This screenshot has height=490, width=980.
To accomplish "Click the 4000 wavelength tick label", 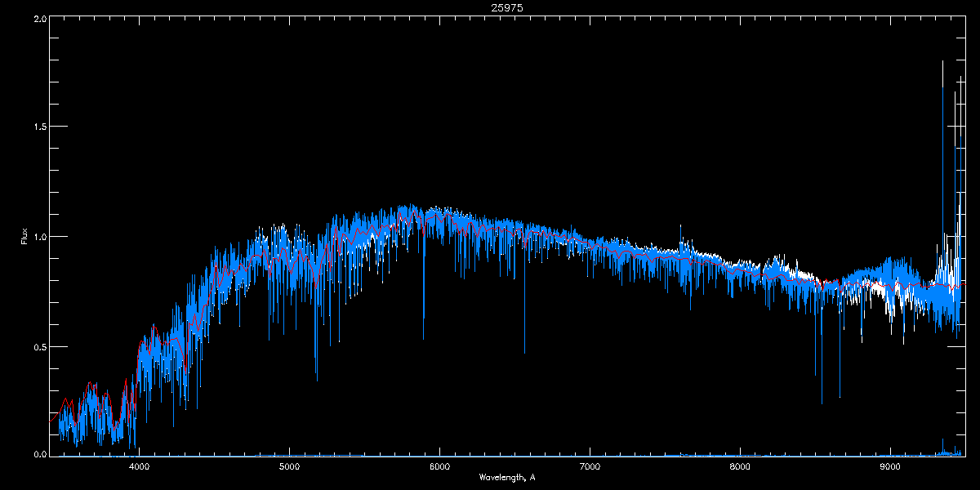I will (140, 467).
